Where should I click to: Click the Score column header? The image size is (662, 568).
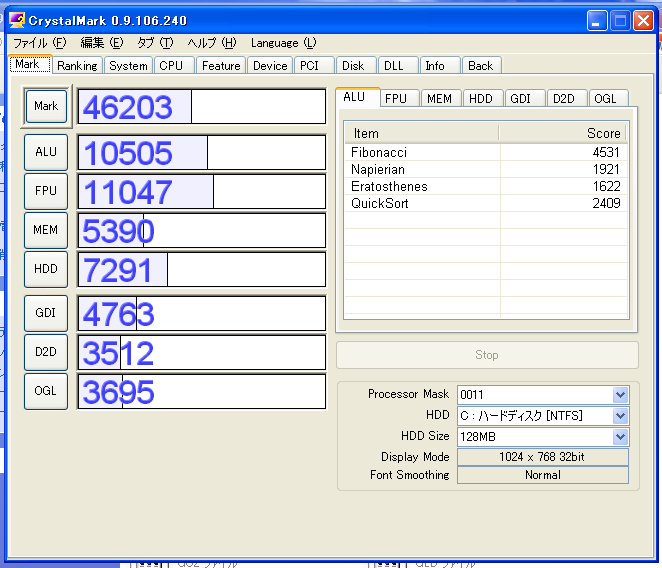click(563, 133)
